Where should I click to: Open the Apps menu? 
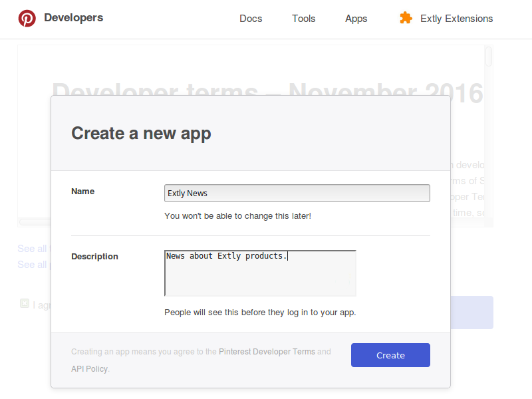356,19
